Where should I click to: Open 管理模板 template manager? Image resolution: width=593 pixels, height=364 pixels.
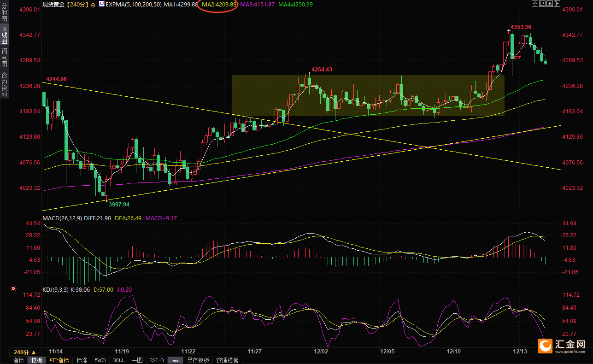(x=227, y=360)
